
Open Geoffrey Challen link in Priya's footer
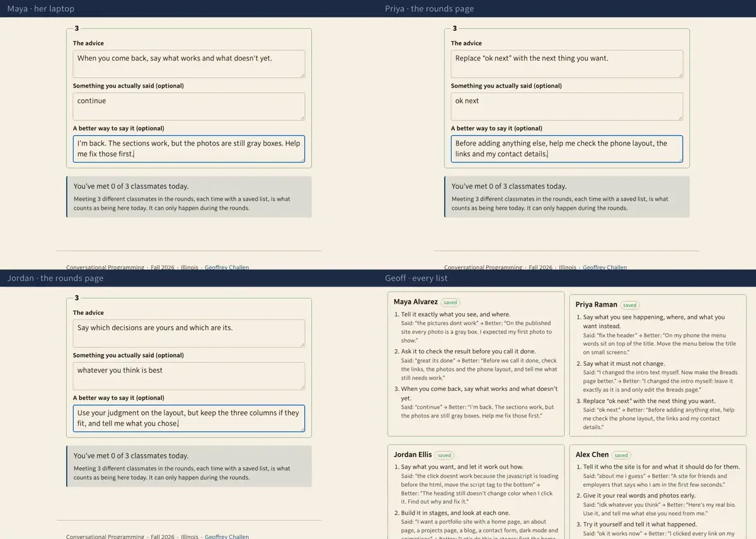coord(605,268)
